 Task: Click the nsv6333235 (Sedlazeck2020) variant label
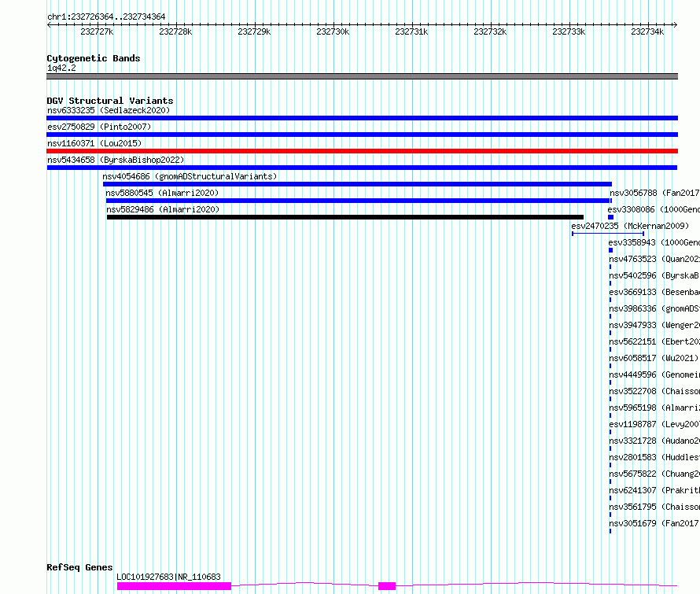coord(109,110)
